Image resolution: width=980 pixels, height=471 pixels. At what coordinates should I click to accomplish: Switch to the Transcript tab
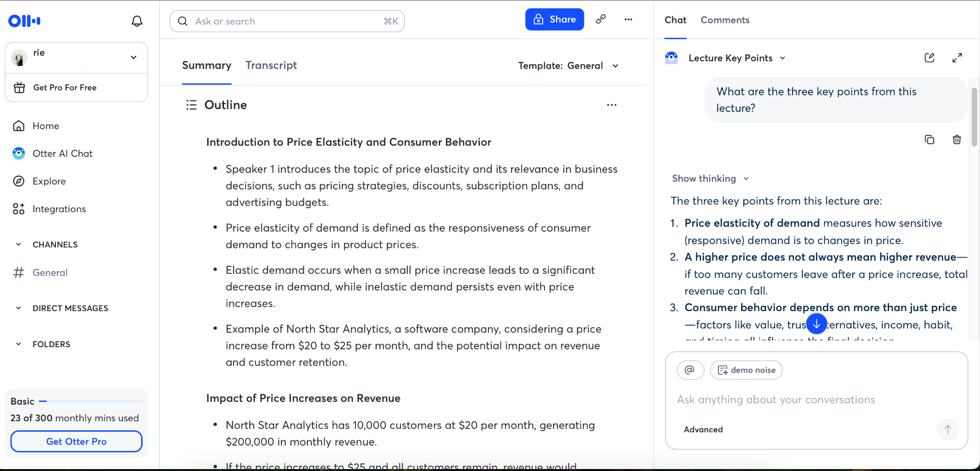[x=271, y=66]
